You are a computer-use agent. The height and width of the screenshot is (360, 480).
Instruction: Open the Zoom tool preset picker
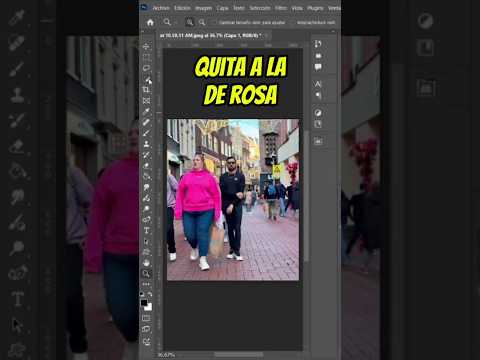point(168,22)
